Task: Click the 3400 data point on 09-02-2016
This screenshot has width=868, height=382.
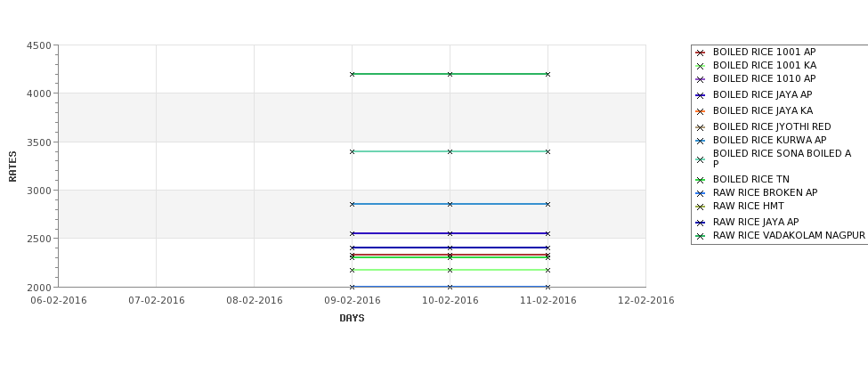Action: (x=352, y=151)
